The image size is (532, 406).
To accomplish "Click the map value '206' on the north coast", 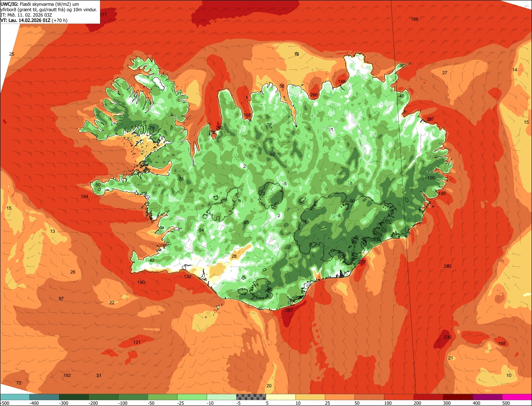I will click(x=314, y=95).
